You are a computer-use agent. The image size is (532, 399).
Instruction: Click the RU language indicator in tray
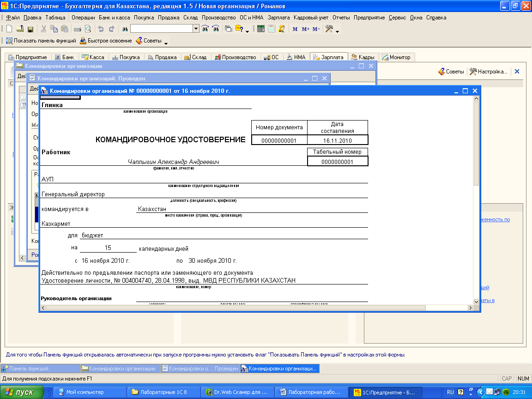pos(450,392)
